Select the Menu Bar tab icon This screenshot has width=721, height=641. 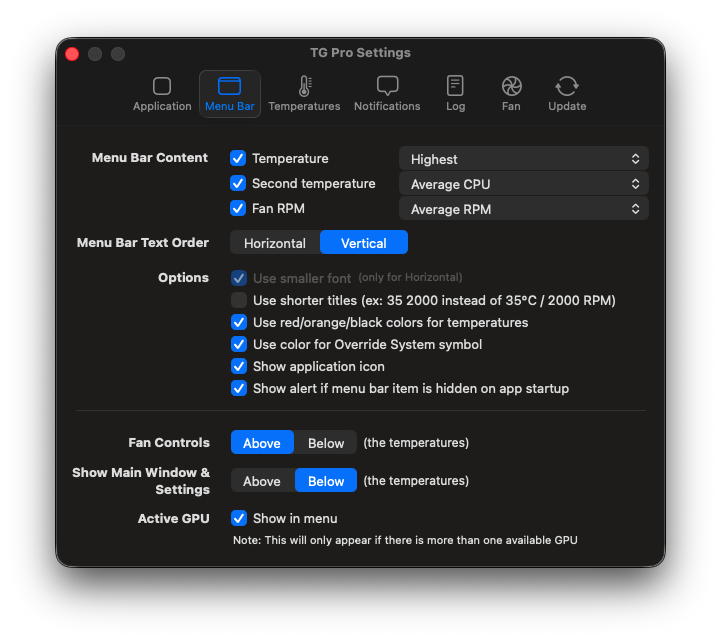point(229,94)
